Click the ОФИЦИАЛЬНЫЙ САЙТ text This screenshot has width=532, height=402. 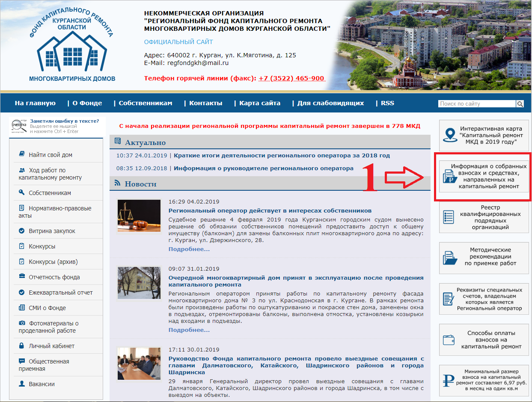coord(178,42)
